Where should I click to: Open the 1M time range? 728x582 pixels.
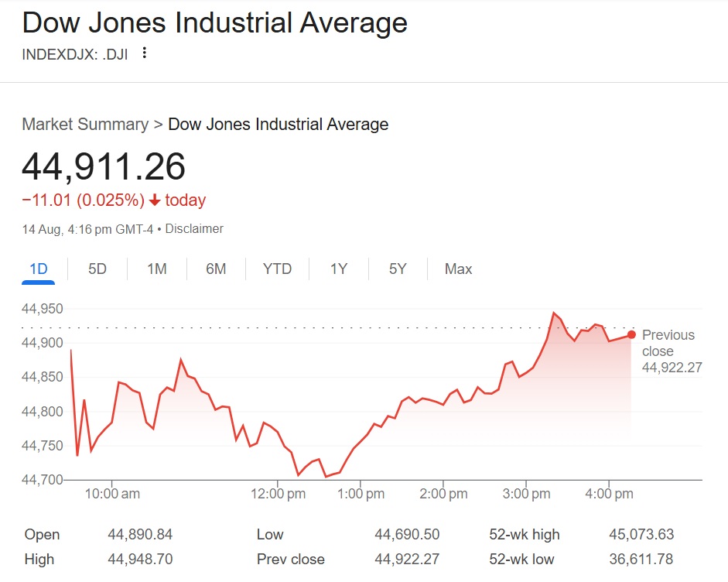(x=156, y=269)
